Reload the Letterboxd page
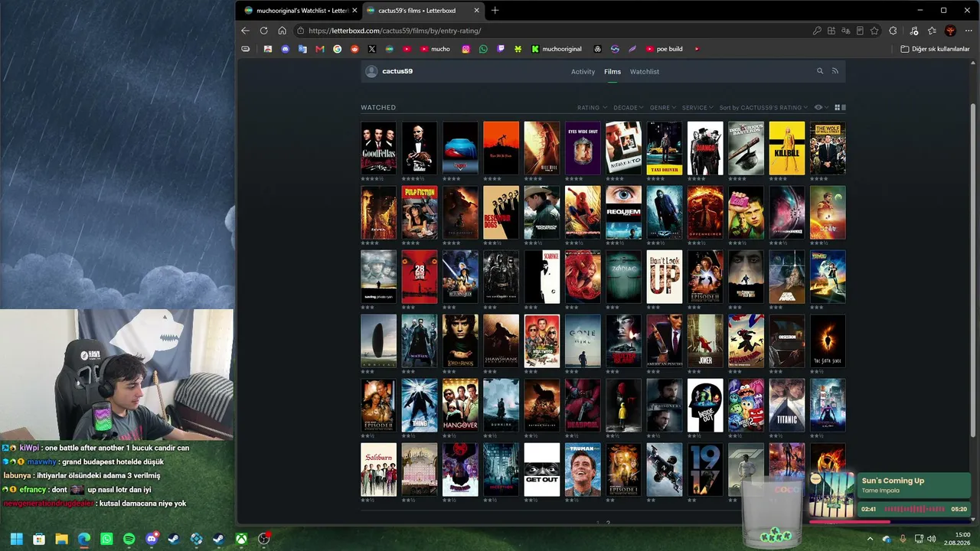Viewport: 980px width, 551px height. coord(263,31)
